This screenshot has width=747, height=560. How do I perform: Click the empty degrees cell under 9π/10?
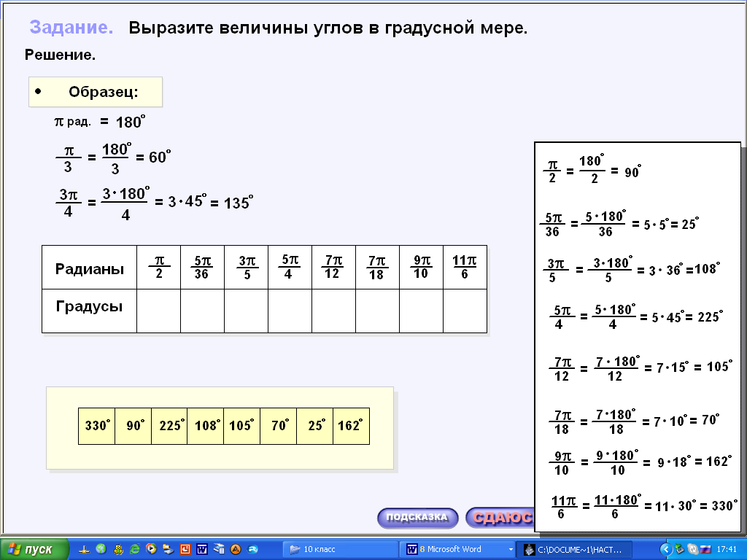pyautogui.click(x=422, y=311)
